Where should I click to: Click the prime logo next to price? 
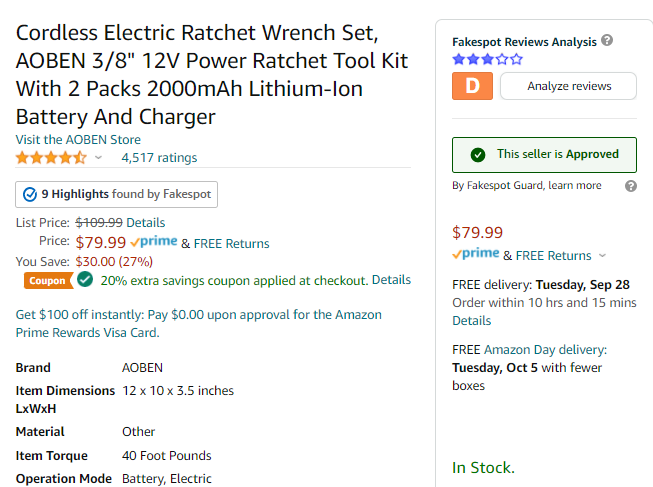tap(154, 242)
